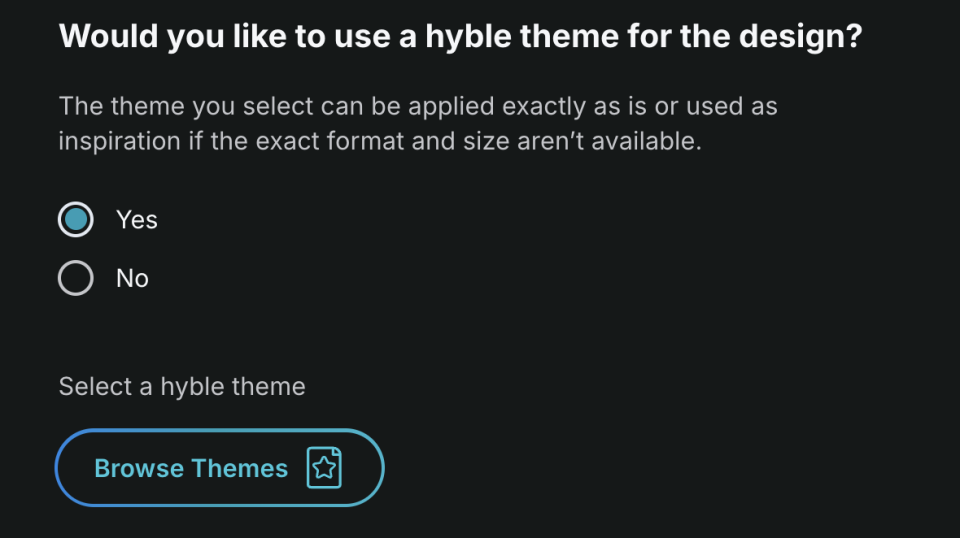Click the second description line starting 'inspiration'
This screenshot has height=538, width=960.
[380, 141]
